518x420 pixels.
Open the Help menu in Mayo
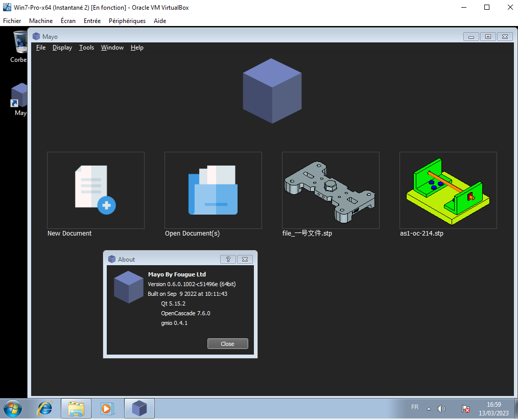(137, 48)
